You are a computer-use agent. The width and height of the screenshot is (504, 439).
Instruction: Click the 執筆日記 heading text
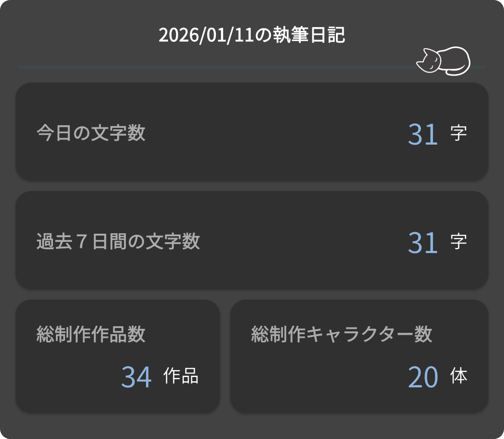(309, 36)
